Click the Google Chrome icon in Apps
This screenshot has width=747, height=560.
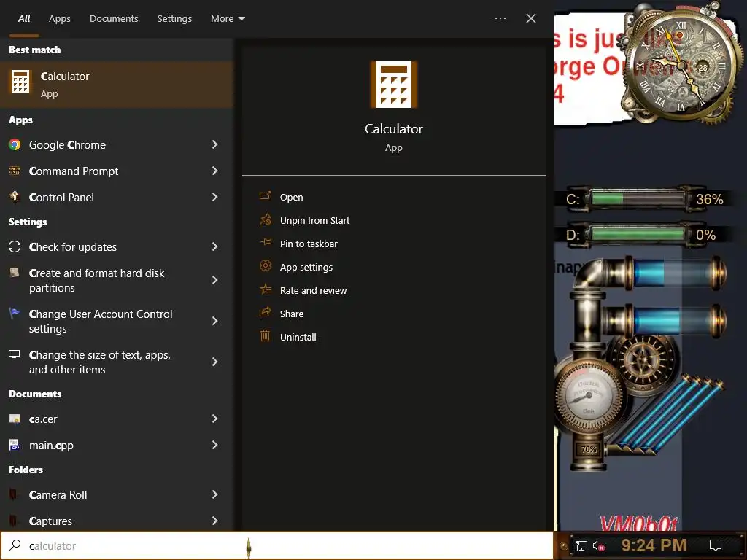[15, 145]
